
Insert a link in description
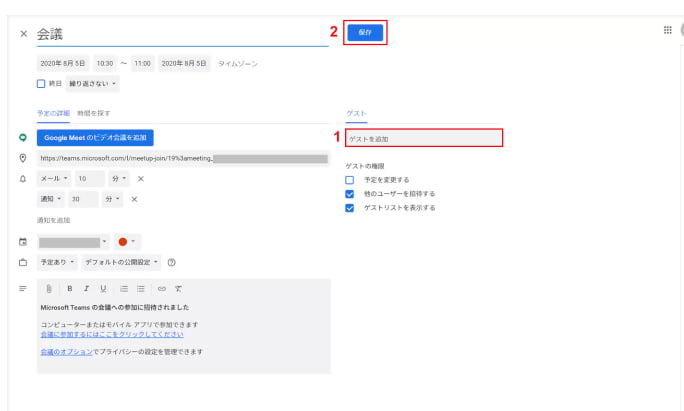pos(162,289)
